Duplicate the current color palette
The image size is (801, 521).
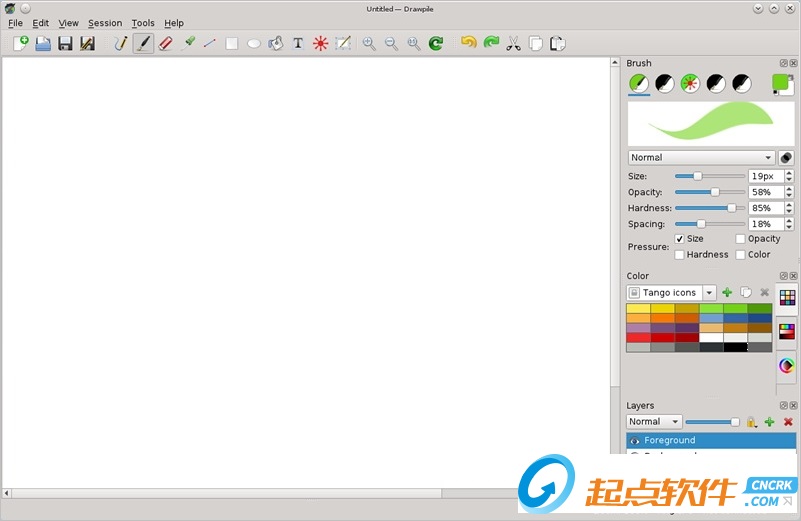(746, 293)
